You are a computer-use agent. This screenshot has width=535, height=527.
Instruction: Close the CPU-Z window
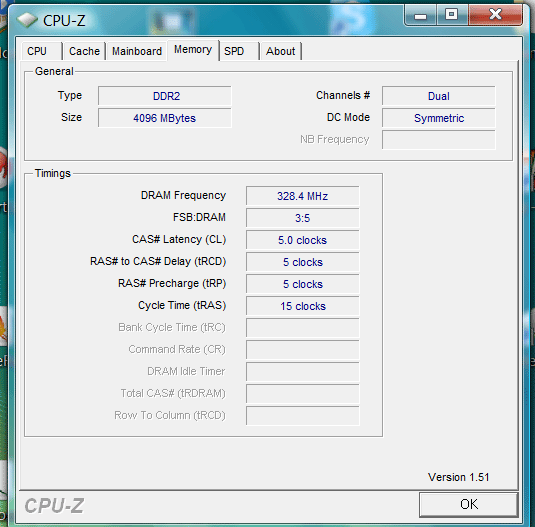pyautogui.click(x=495, y=15)
